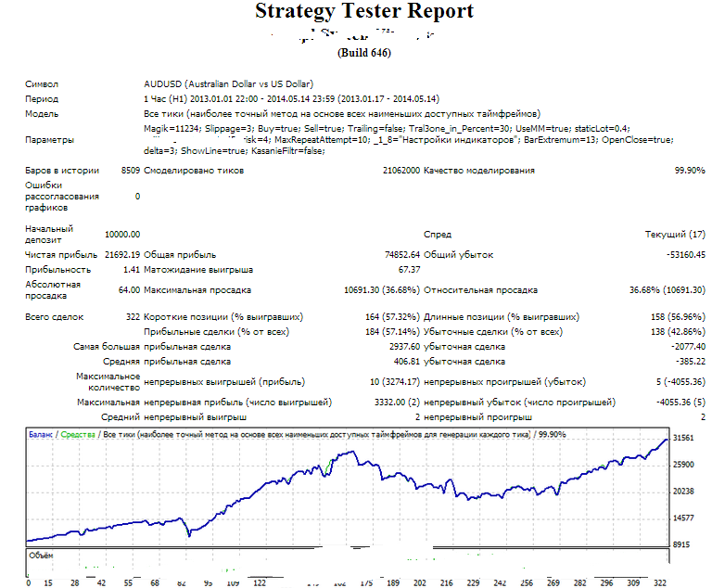Click the net profit value 21692.19
The width and height of the screenshot is (712, 588).
click(x=122, y=255)
